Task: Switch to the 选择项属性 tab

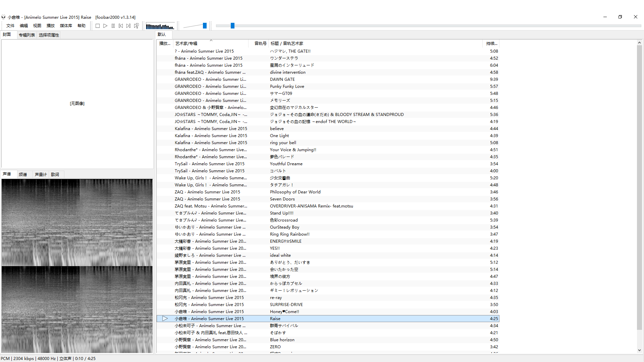Action: tap(49, 35)
